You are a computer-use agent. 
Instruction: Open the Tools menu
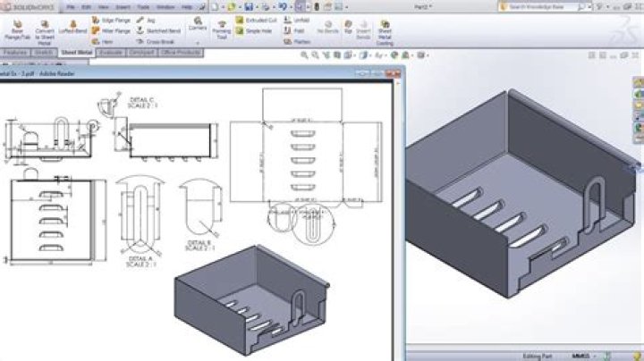143,7
